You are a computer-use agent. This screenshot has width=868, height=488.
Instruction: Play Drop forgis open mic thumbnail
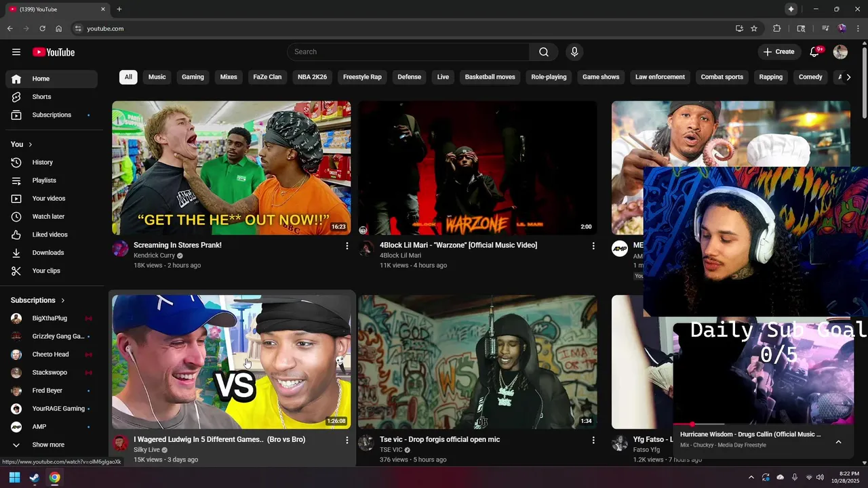(477, 362)
